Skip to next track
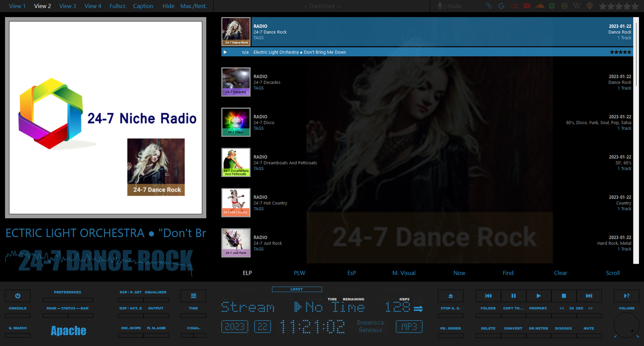 coord(589,296)
